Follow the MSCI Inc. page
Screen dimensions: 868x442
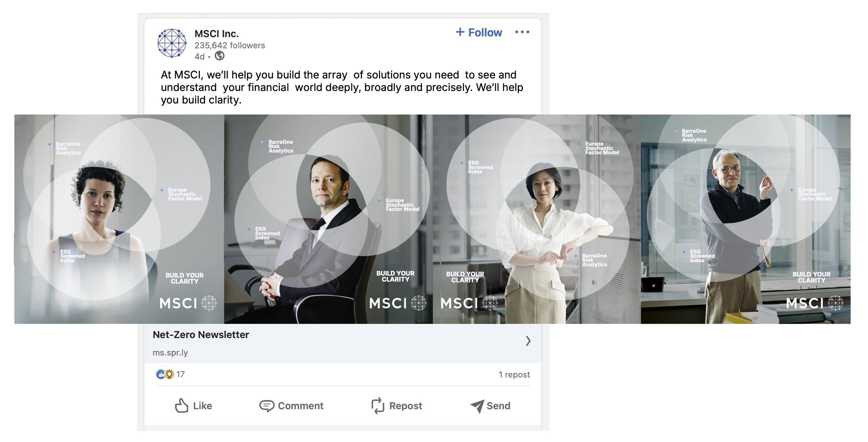(478, 32)
